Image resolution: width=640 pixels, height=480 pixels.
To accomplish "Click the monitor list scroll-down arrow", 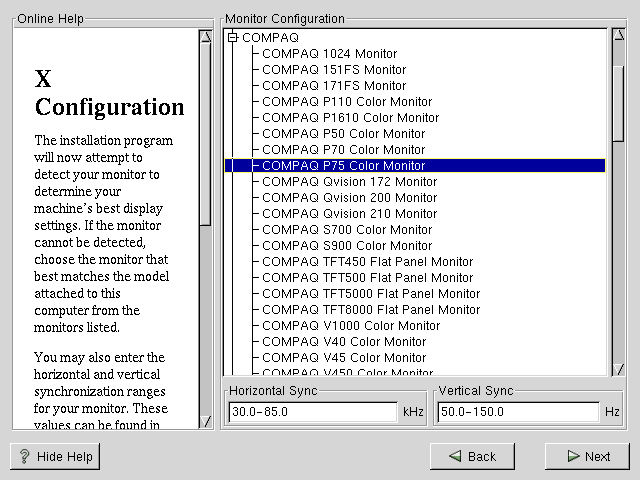I will [618, 368].
